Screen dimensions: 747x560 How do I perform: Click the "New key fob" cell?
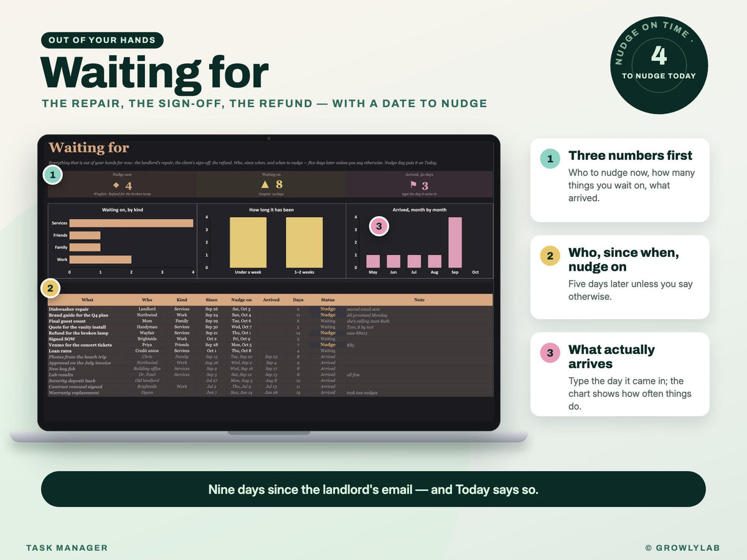click(62, 369)
